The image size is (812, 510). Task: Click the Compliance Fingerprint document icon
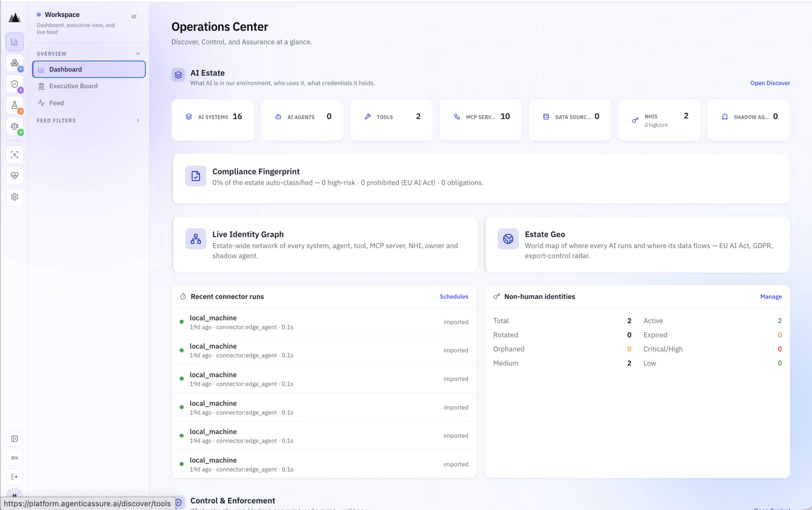pyautogui.click(x=196, y=176)
